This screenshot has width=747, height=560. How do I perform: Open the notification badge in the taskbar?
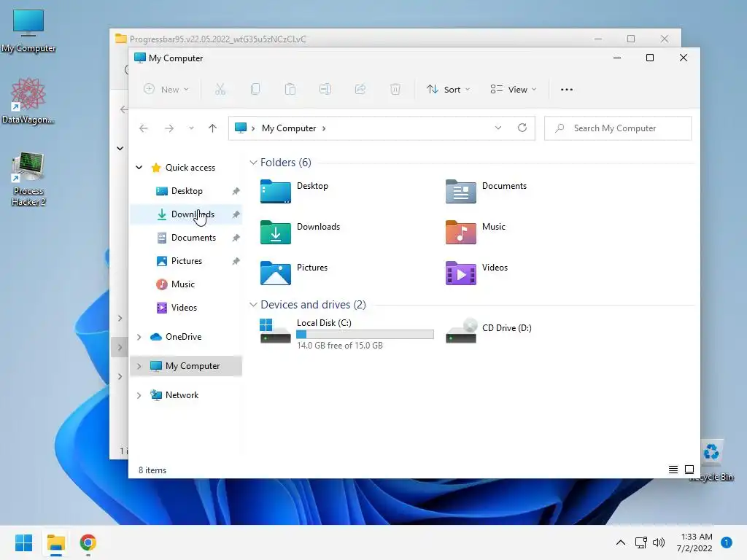pos(726,542)
